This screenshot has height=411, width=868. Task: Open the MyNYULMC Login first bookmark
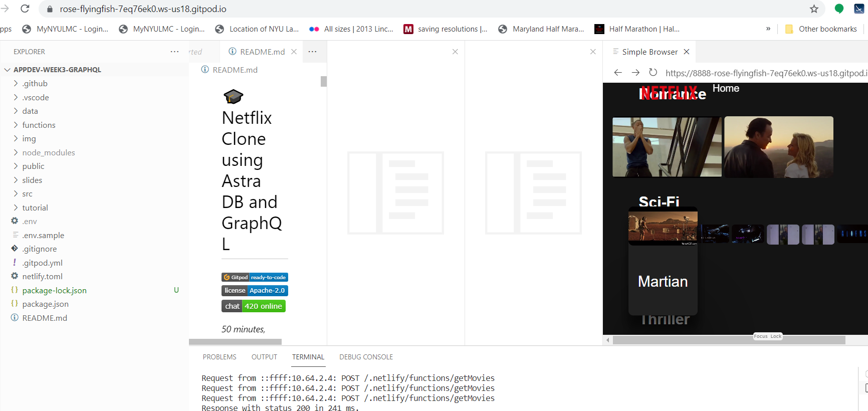coord(65,29)
